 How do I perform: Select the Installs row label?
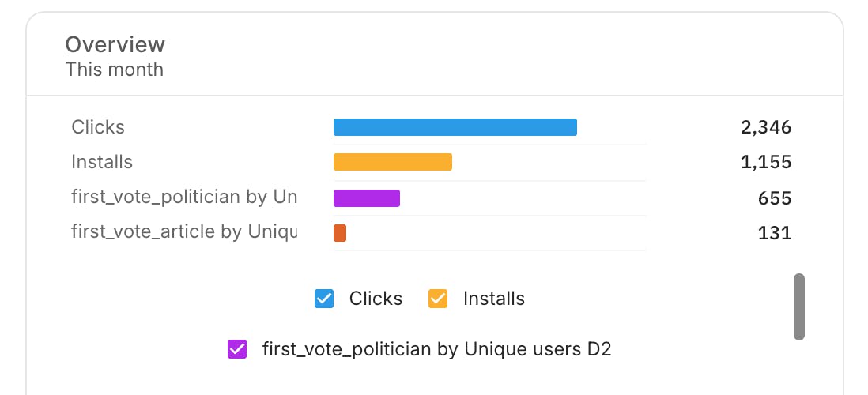point(102,162)
